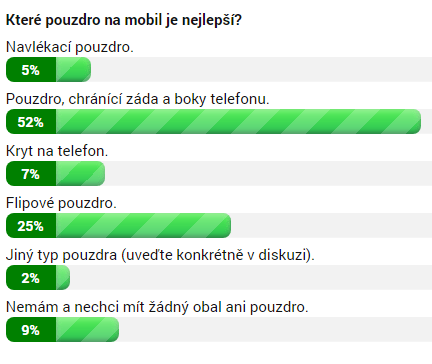Select the Kryt na telefon option
The height and width of the screenshot is (364, 432).
tap(57, 151)
